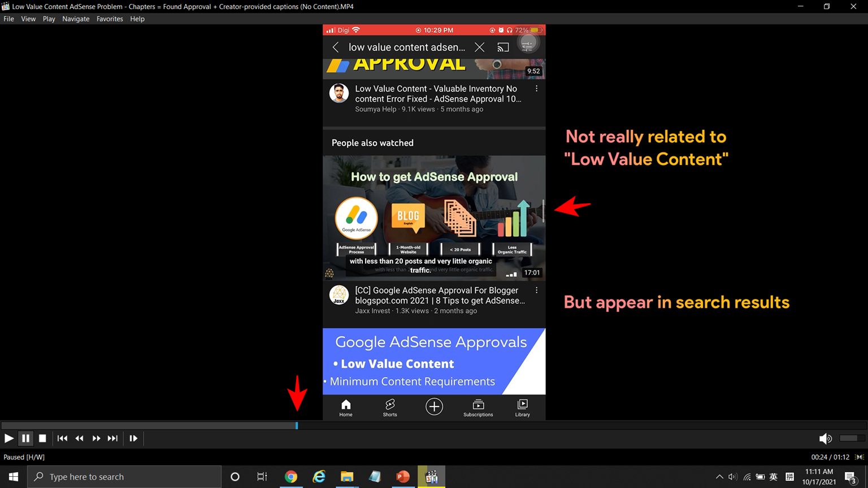Open the system tray volume icon
The width and height of the screenshot is (868, 488).
tap(733, 477)
